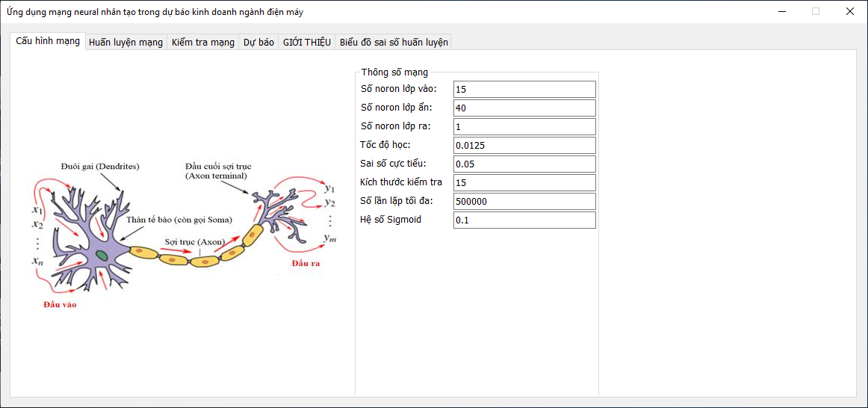
Task: Switch to the Cấu hình mạng tab
Action: coord(48,42)
